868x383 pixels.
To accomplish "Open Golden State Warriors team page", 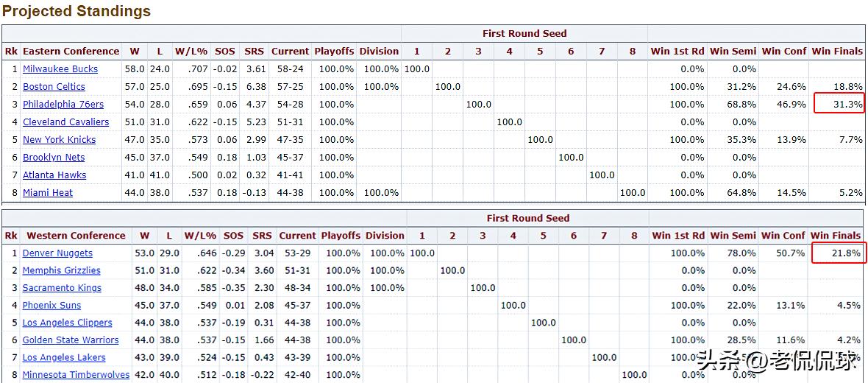I will coord(70,340).
